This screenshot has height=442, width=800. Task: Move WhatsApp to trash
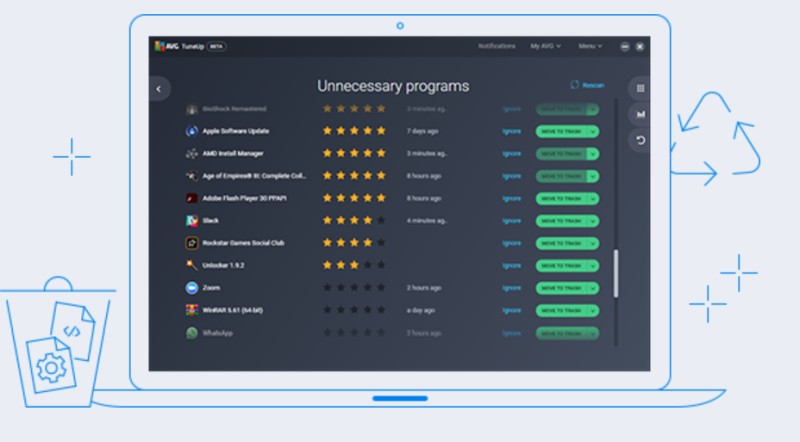[x=561, y=333]
